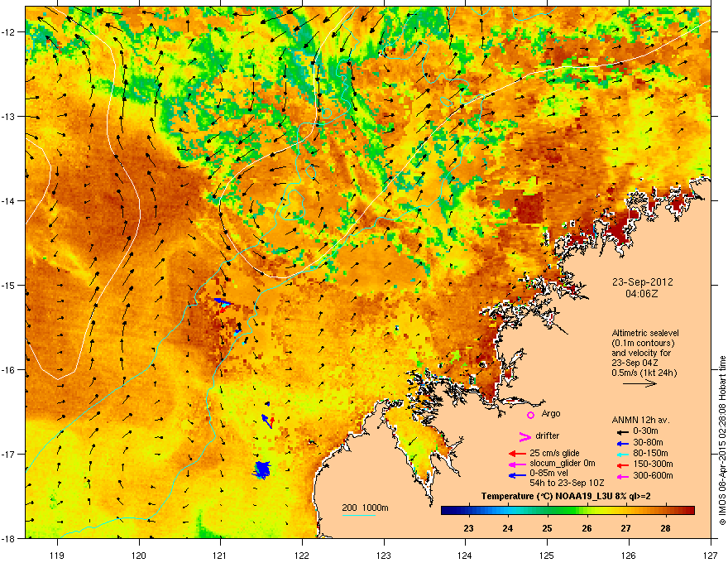Viewport: 728px width, 563px height.
Task: Click the color bar tick label 26
Action: (587, 528)
